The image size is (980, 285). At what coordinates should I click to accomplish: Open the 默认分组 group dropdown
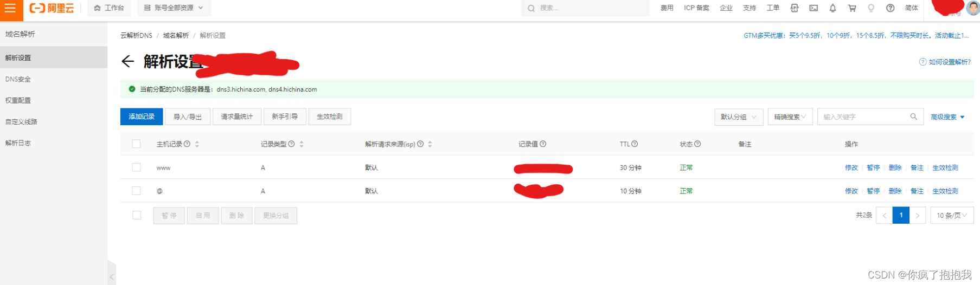click(x=739, y=117)
